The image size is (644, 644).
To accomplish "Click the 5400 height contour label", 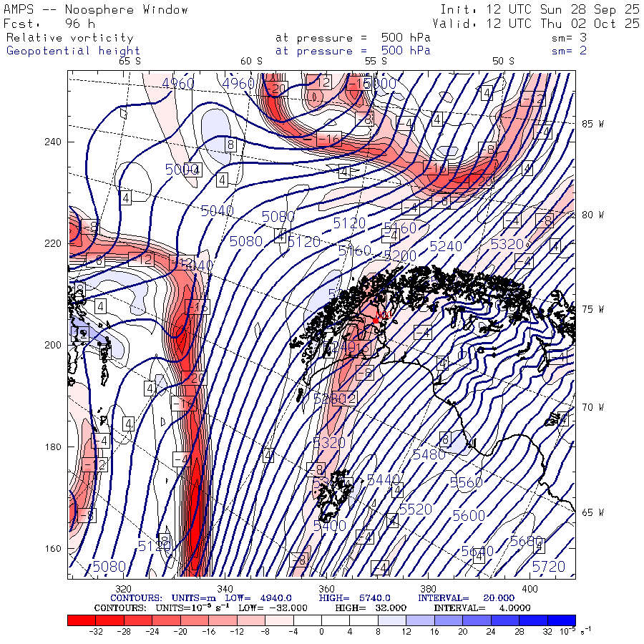I will (330, 525).
